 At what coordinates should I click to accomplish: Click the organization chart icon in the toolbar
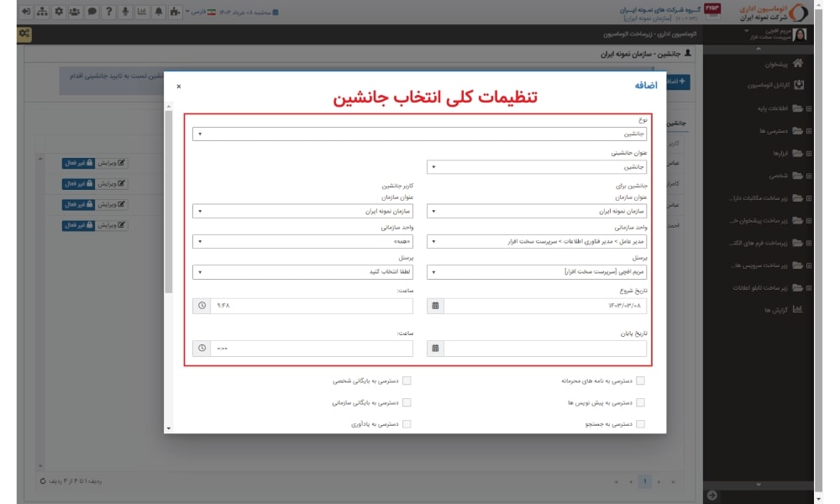click(42, 11)
